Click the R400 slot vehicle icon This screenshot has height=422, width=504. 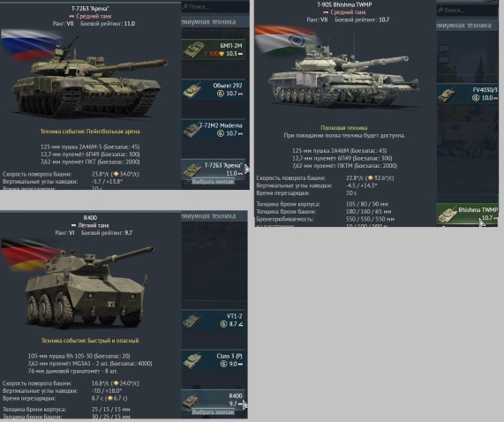coord(191,401)
